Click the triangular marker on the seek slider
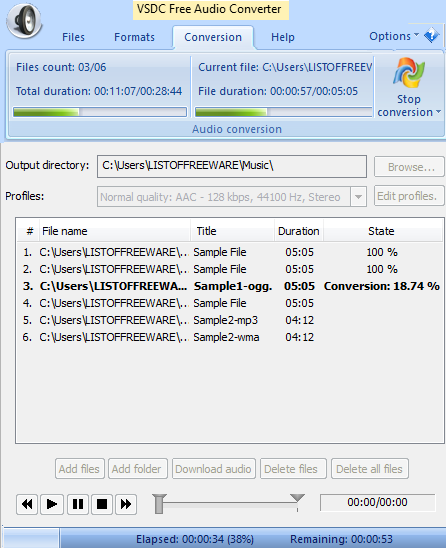This screenshot has height=548, width=446. click(297, 498)
